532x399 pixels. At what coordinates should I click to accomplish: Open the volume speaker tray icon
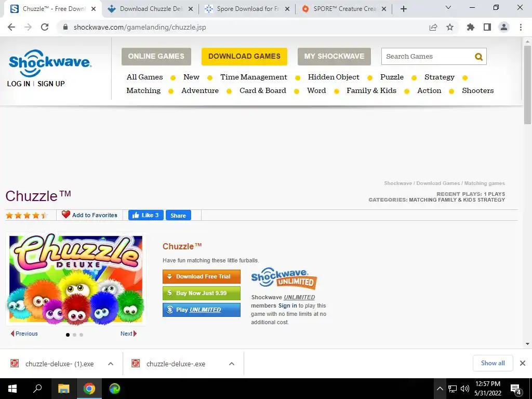(x=465, y=389)
